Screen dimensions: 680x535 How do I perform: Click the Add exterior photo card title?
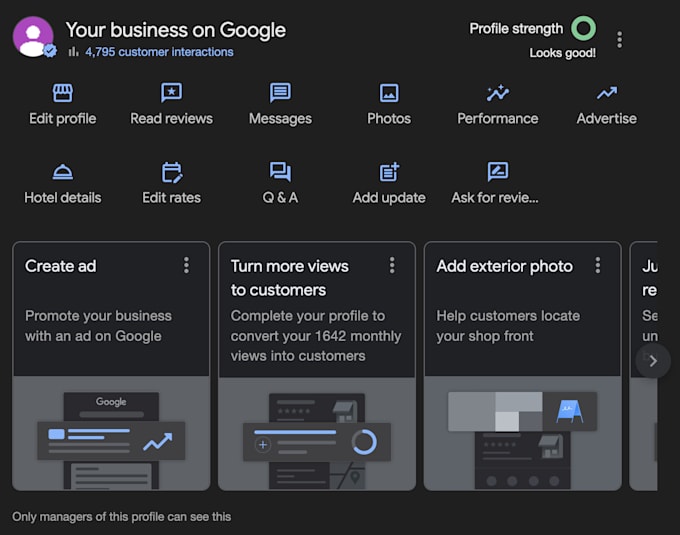(x=505, y=266)
